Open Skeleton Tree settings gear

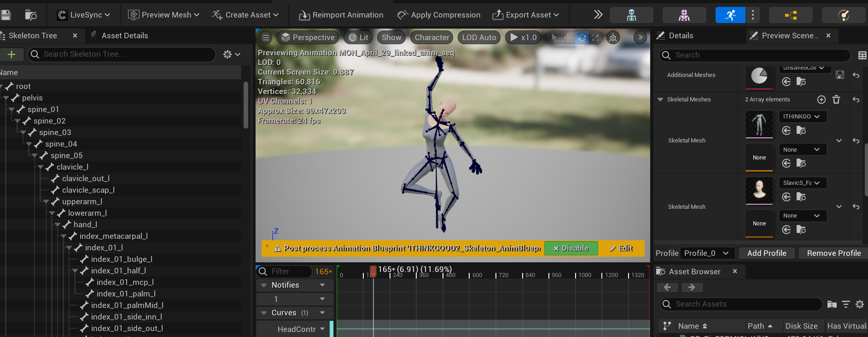[232, 54]
